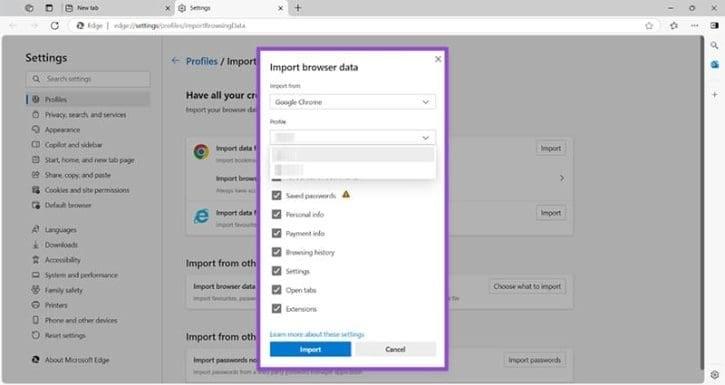Click the Google Chrome logo icon
725x385 pixels.
click(201, 151)
